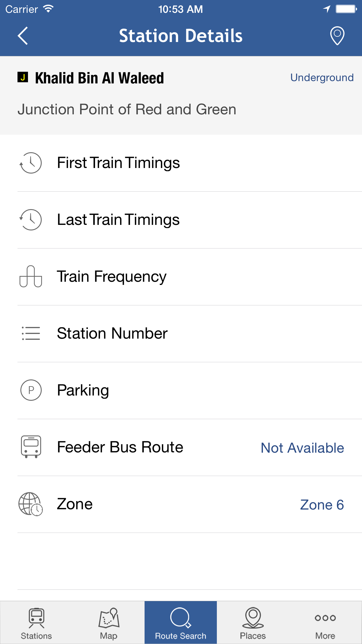Tap the Zone globe icon
The width and height of the screenshot is (362, 644).
pyautogui.click(x=31, y=504)
